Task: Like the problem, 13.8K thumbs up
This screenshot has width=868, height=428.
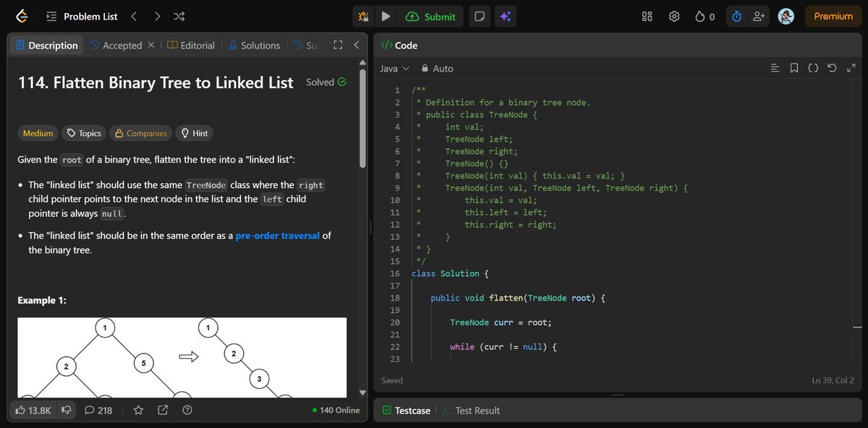Action: click(x=33, y=410)
